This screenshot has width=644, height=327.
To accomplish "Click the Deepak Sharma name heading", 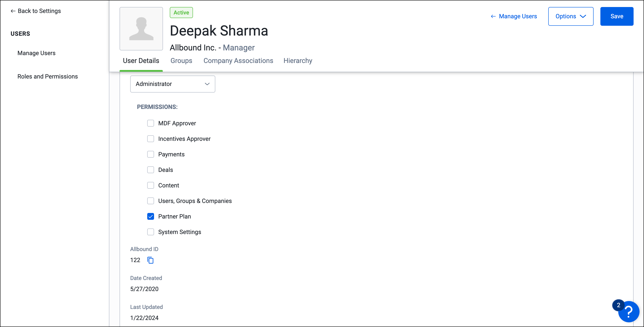I will click(x=219, y=31).
